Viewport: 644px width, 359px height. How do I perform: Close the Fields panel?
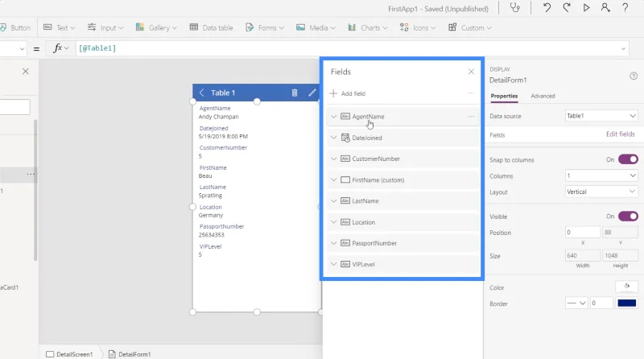pos(471,72)
